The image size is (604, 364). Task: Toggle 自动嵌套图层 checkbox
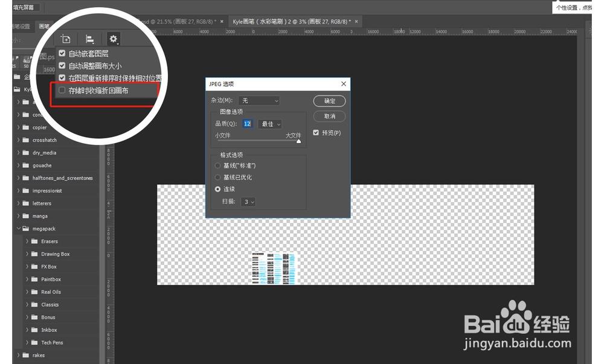(62, 54)
